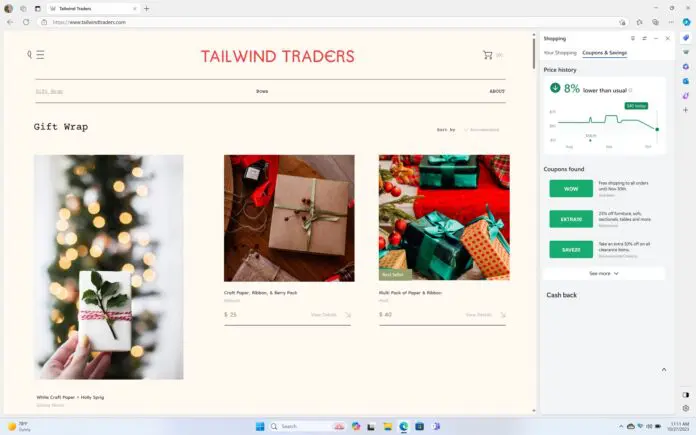696x435 pixels.
Task: Copy the WOW coupon code
Action: 571,189
